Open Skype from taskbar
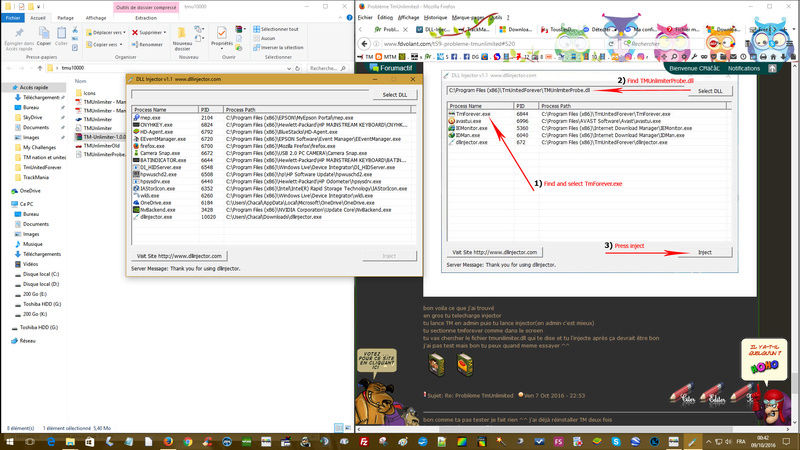This screenshot has height=450, width=800. click(616, 442)
